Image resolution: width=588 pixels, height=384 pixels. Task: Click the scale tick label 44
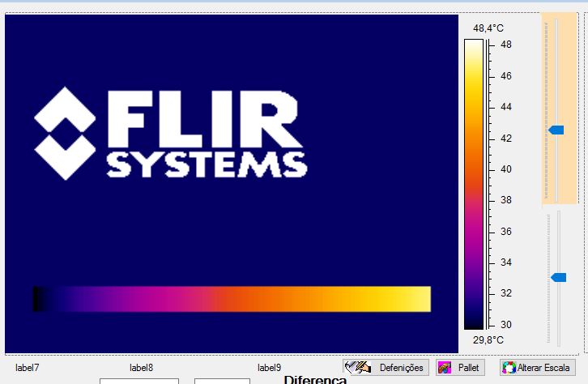[x=506, y=107]
